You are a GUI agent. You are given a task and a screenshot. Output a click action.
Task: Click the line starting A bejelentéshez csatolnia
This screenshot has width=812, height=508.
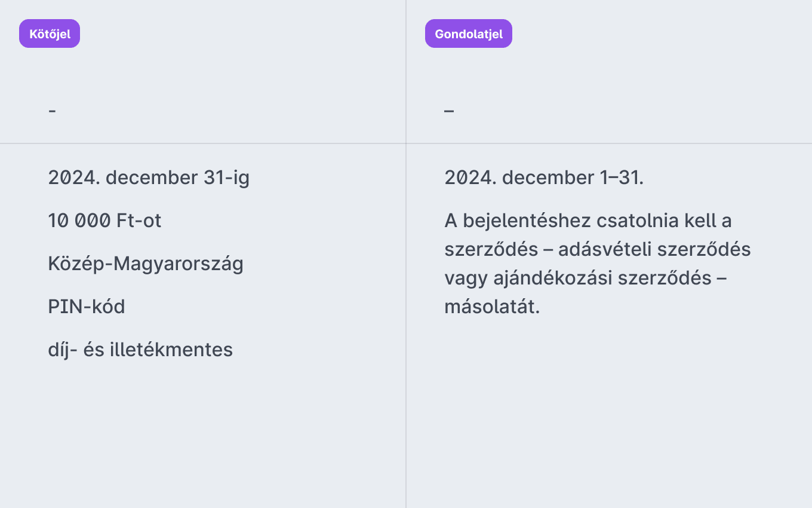pyautogui.click(x=588, y=221)
